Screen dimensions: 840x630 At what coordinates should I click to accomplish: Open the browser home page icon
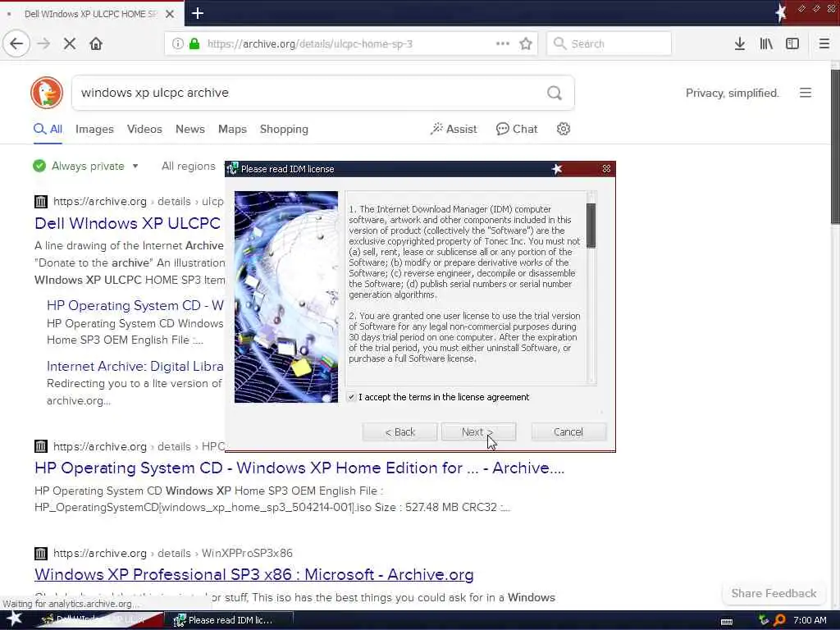coord(96,43)
